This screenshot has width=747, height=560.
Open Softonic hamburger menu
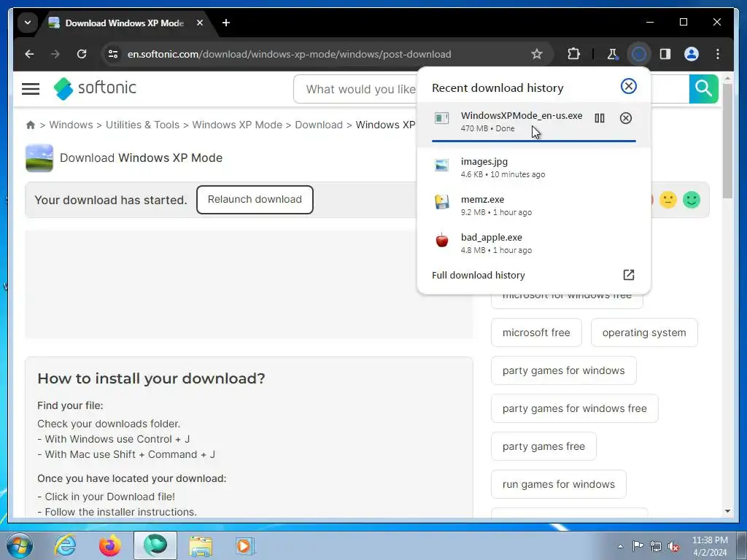click(x=31, y=88)
